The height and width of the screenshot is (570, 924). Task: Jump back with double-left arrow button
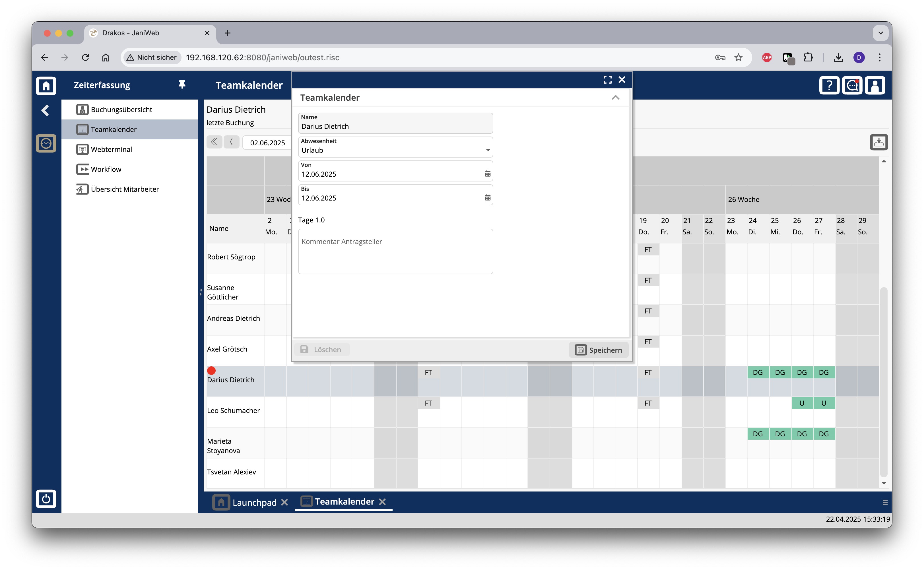click(x=214, y=142)
